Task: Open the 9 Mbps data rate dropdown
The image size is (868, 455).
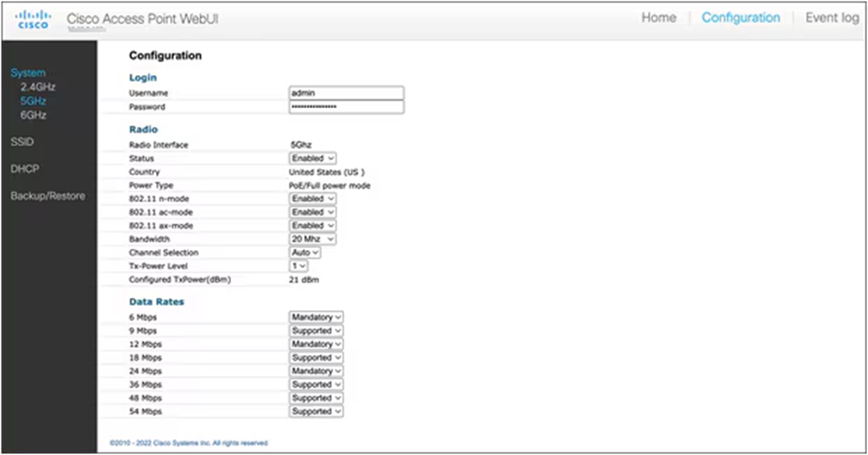Action: pyautogui.click(x=316, y=330)
